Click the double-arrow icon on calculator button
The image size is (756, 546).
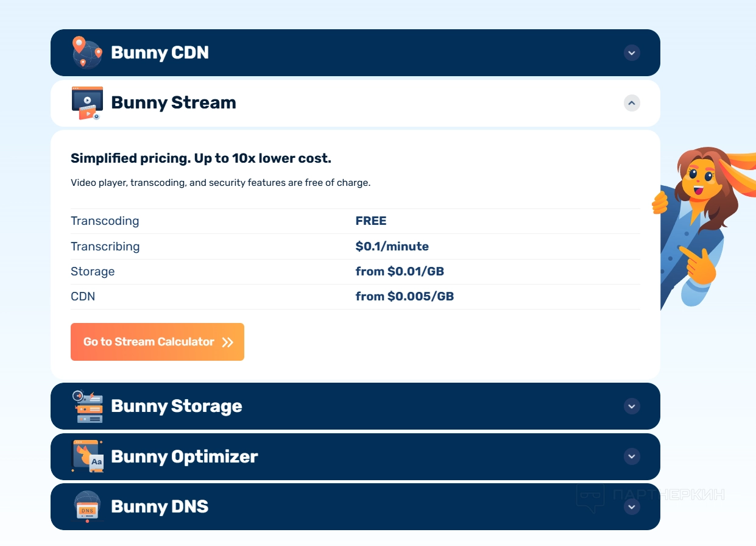[x=227, y=342]
